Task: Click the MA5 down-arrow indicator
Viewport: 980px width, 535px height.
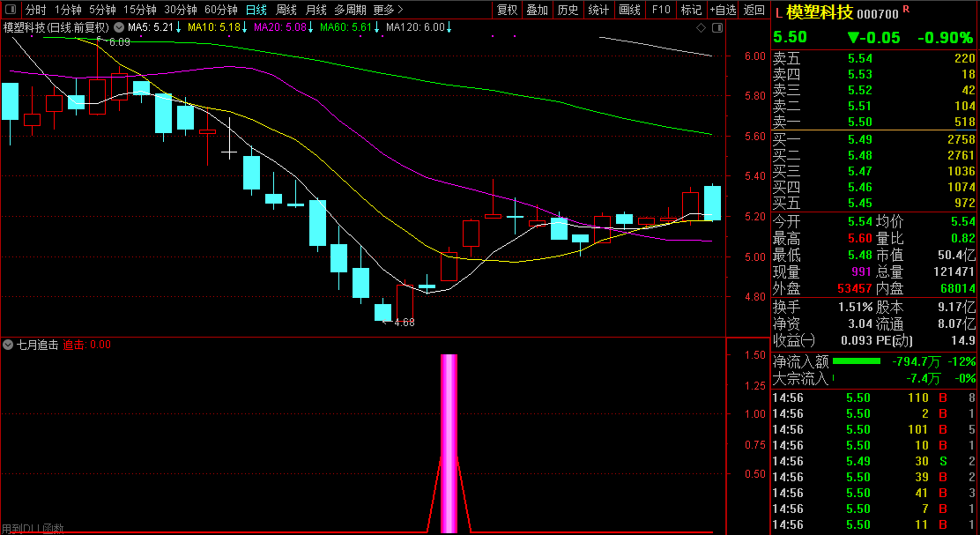Action: 179,27
